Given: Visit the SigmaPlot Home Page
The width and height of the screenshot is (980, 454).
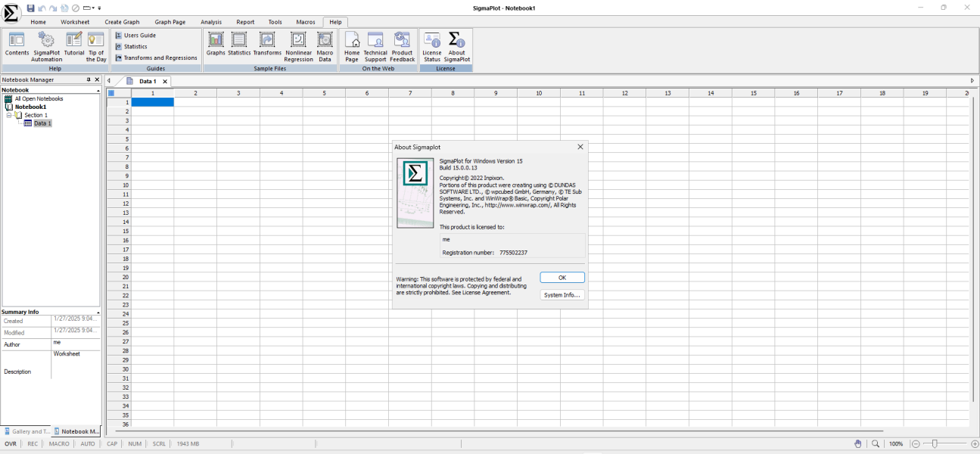Looking at the screenshot, I should tap(352, 45).
